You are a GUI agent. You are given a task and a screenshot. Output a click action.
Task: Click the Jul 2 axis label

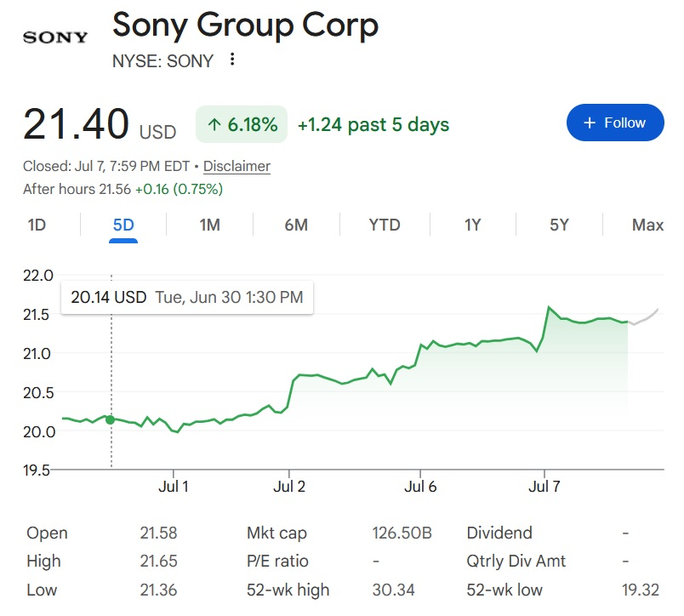coord(288,487)
